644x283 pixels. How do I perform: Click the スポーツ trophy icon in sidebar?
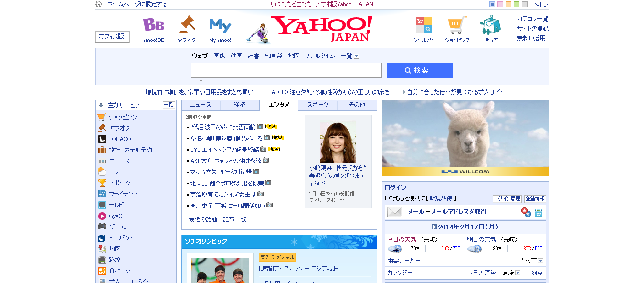tap(102, 183)
